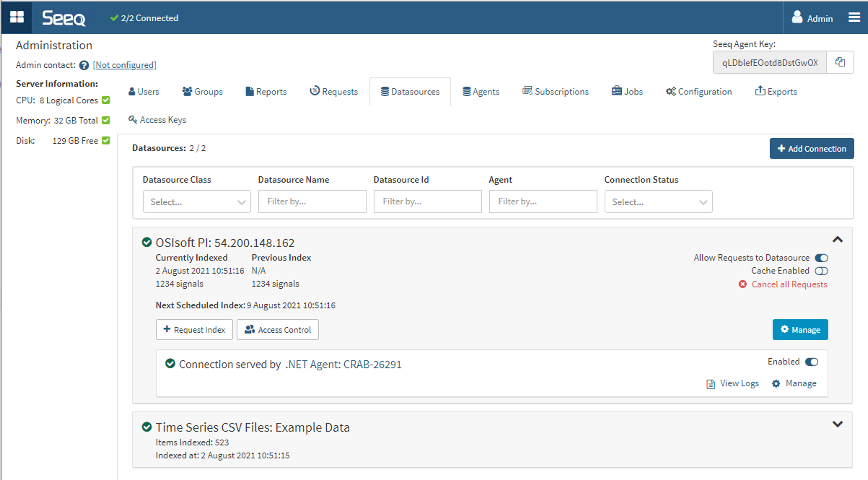Copy the Seeq Agent Key
The image size is (868, 480).
[x=840, y=62]
